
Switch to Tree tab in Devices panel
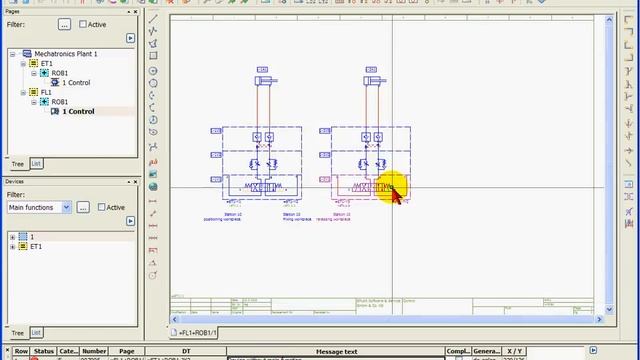[18, 333]
